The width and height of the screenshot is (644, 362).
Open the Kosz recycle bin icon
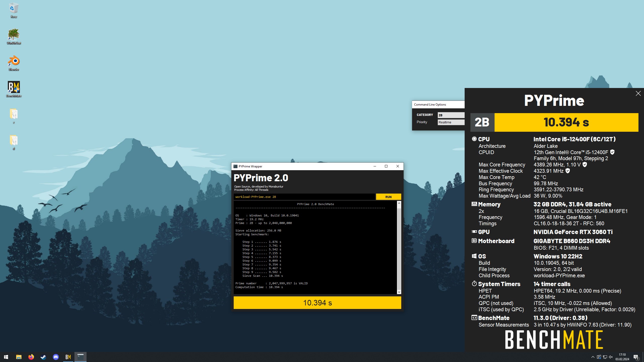pyautogui.click(x=14, y=10)
